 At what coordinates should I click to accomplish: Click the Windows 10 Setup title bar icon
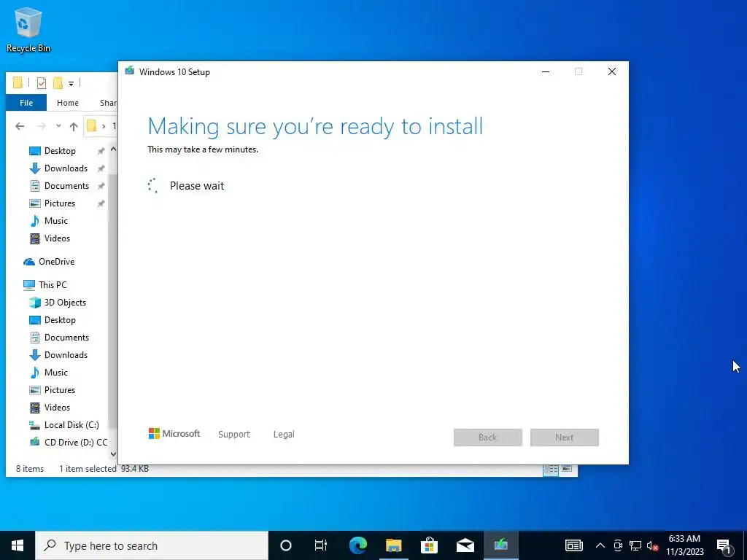pyautogui.click(x=130, y=71)
